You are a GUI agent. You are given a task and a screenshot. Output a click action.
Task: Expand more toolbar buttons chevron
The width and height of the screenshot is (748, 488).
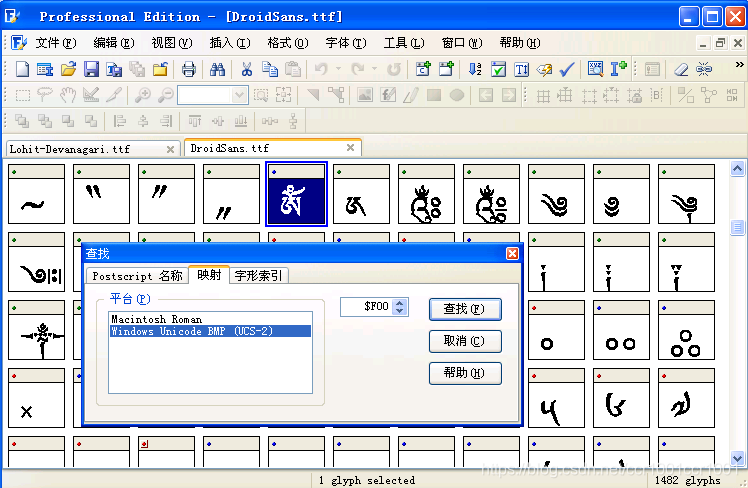coord(739,64)
